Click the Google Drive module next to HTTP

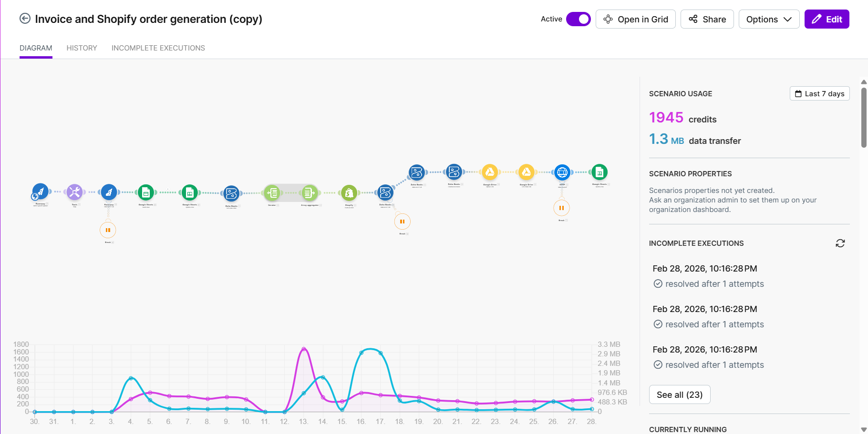point(527,172)
